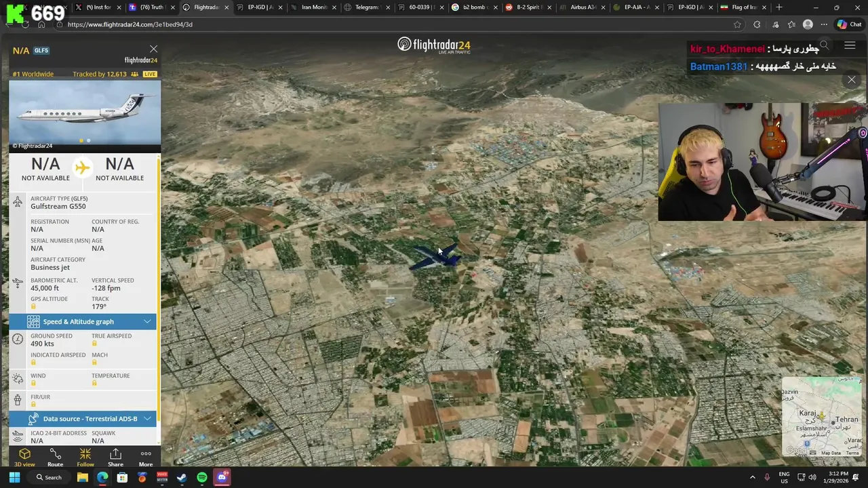Click the taskbar Search box
The height and width of the screenshot is (488, 868).
(49, 477)
